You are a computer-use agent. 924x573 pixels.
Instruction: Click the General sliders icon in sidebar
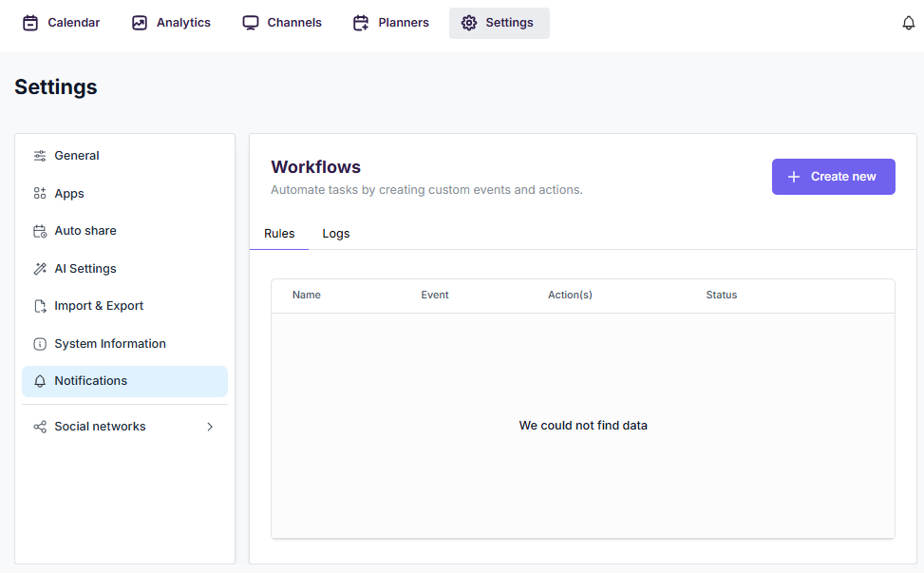click(x=40, y=156)
